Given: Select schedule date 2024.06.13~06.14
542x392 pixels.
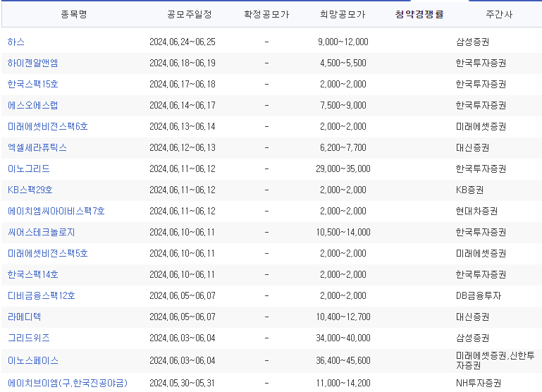Looking at the screenshot, I should coord(183,126).
